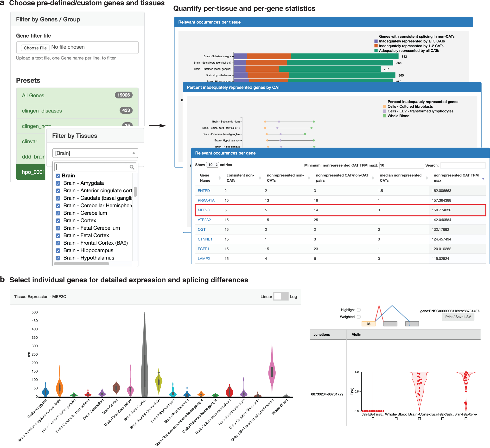Image resolution: width=490 pixels, height=448 pixels.
Task: Click the Whole Blood legend swatch
Action: tap(384, 116)
